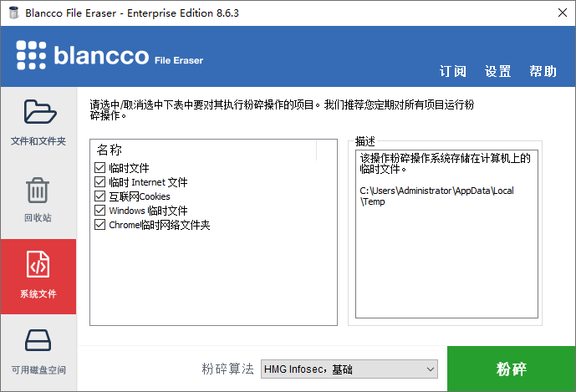
Task: Close the Blancco File Eraser window
Action: point(562,13)
